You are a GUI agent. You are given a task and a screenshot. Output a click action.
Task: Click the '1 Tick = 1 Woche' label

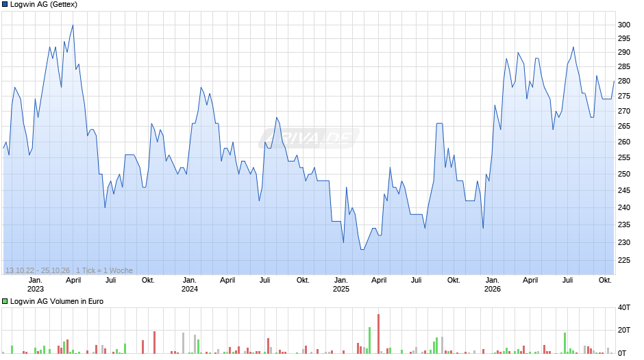click(104, 270)
